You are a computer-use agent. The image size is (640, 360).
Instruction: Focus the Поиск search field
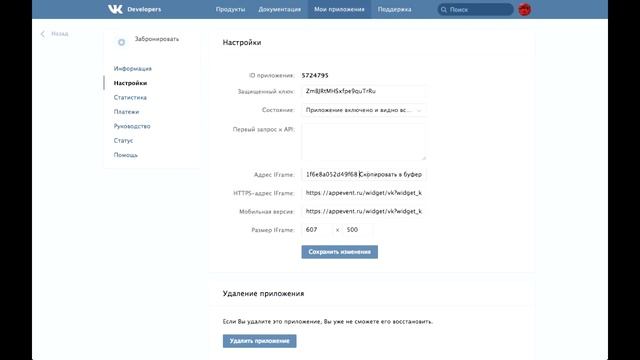tap(476, 9)
